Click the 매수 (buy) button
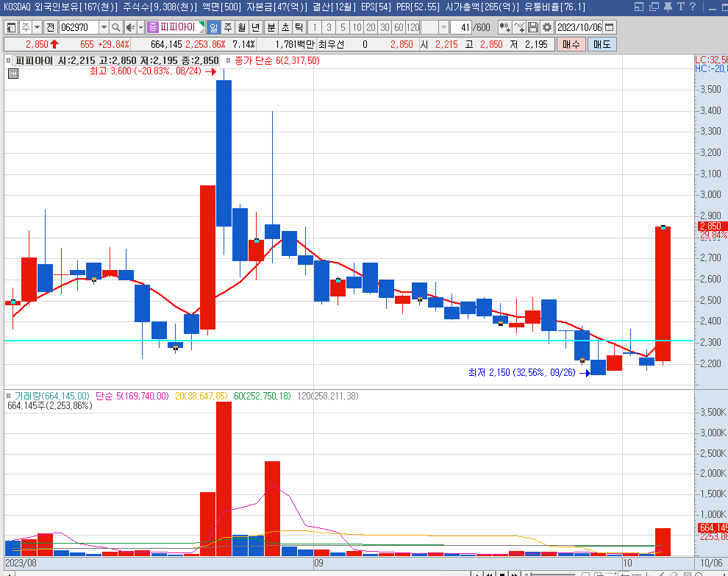This screenshot has height=576, width=728. pyautogui.click(x=571, y=45)
